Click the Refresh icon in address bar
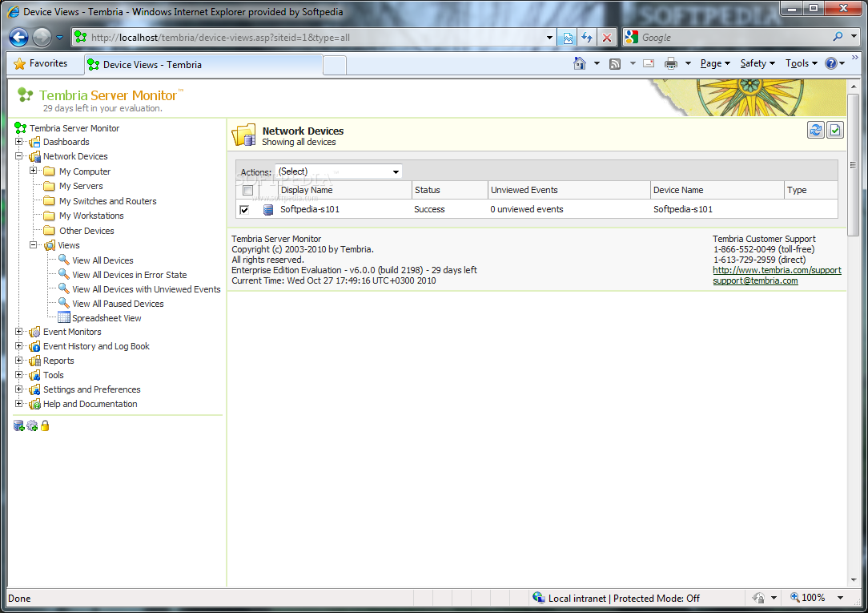 point(587,38)
